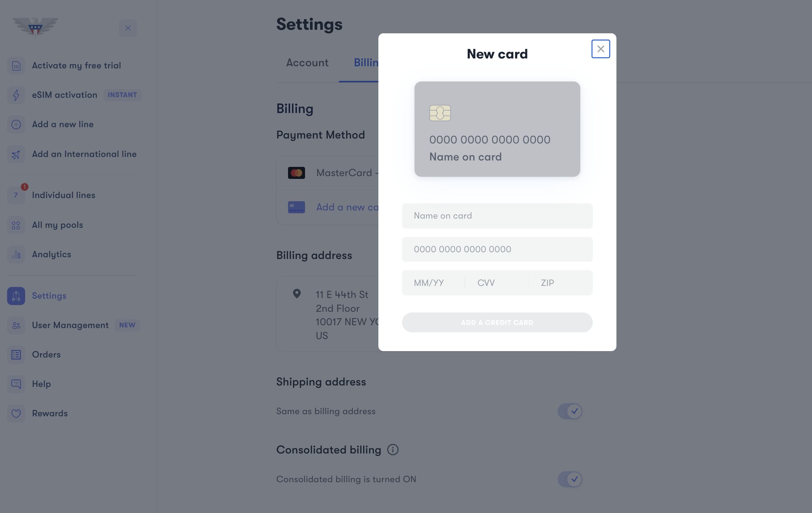The width and height of the screenshot is (812, 513).
Task: Open Analytics via the bar chart icon
Action: (16, 255)
